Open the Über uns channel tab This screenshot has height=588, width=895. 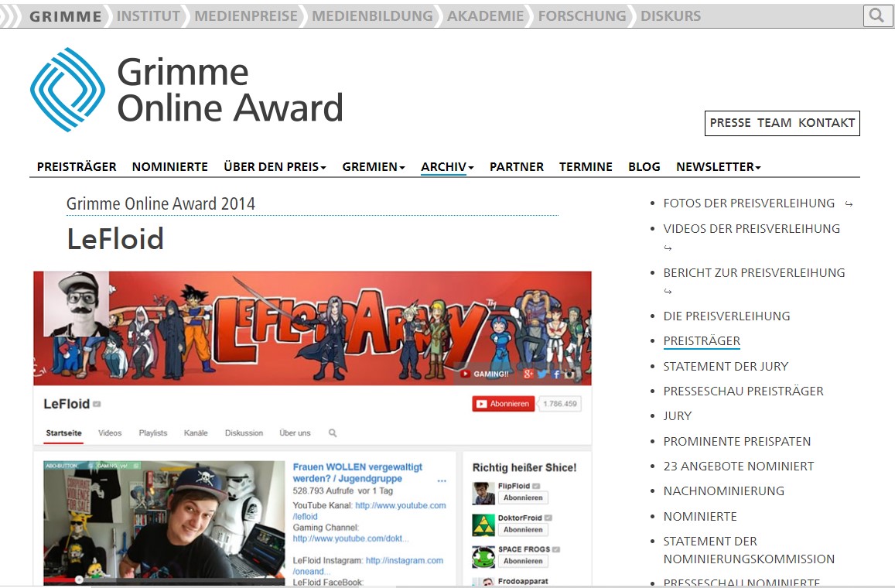tap(295, 433)
